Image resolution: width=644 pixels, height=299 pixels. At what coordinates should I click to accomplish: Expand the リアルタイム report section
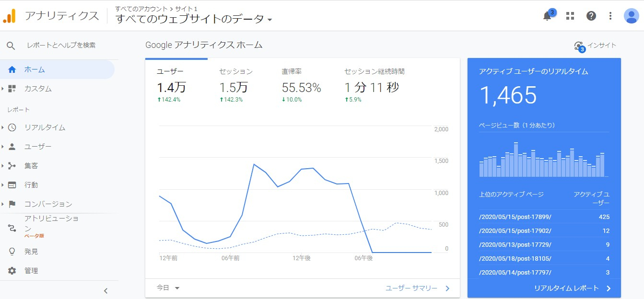(x=45, y=127)
